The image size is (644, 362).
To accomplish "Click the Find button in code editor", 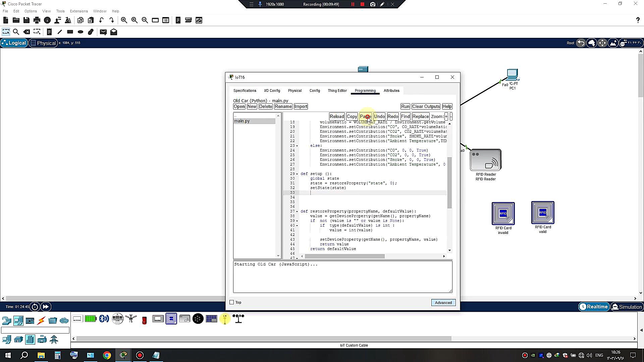I will (405, 116).
